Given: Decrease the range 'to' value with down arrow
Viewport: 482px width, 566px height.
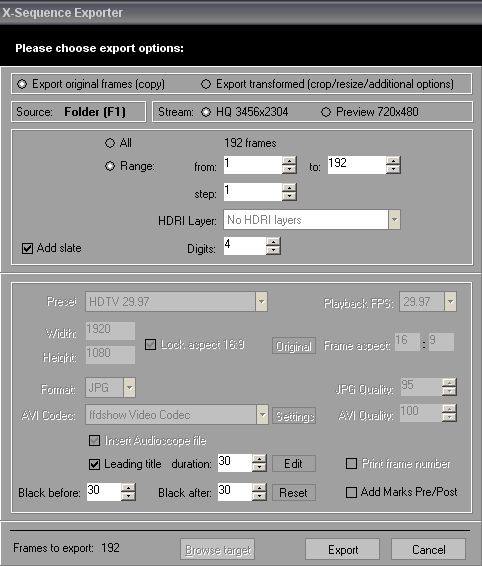Looking at the screenshot, I should tap(393, 169).
